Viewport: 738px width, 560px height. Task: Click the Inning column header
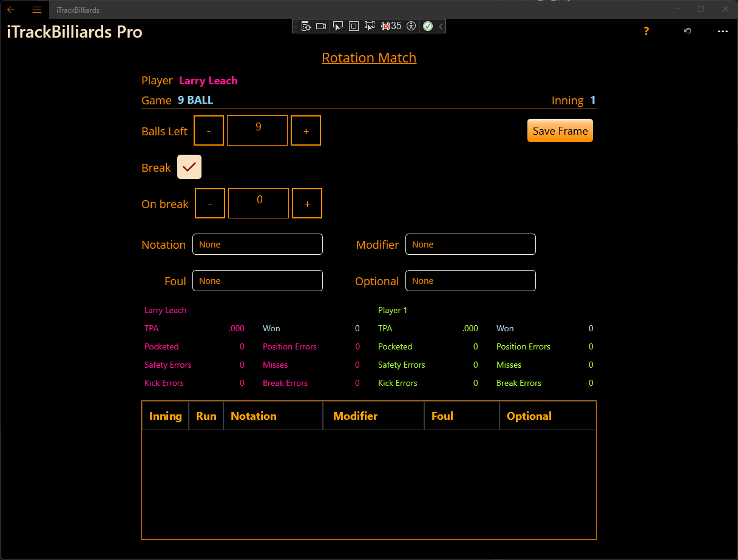pyautogui.click(x=166, y=416)
